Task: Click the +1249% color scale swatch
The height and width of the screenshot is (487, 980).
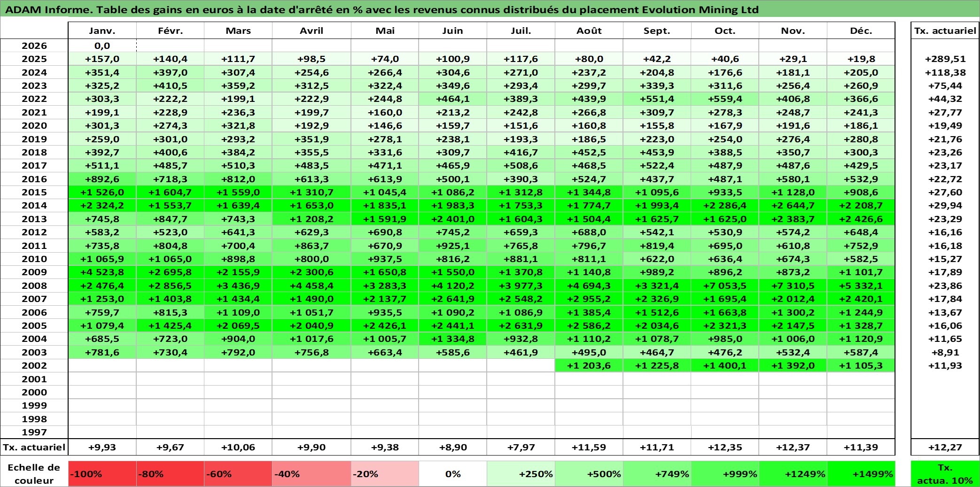Action: click(x=793, y=474)
